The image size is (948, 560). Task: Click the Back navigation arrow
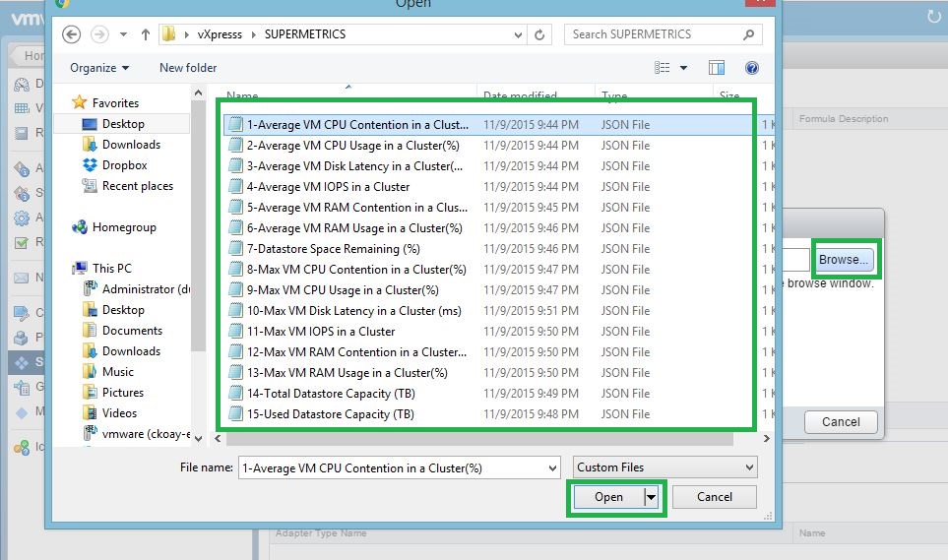click(x=71, y=34)
